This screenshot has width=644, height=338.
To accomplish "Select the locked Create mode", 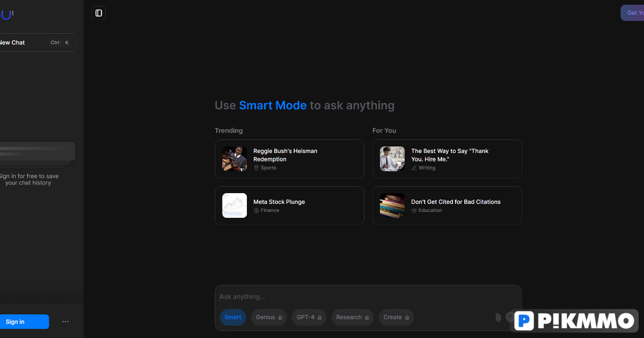I will [396, 317].
